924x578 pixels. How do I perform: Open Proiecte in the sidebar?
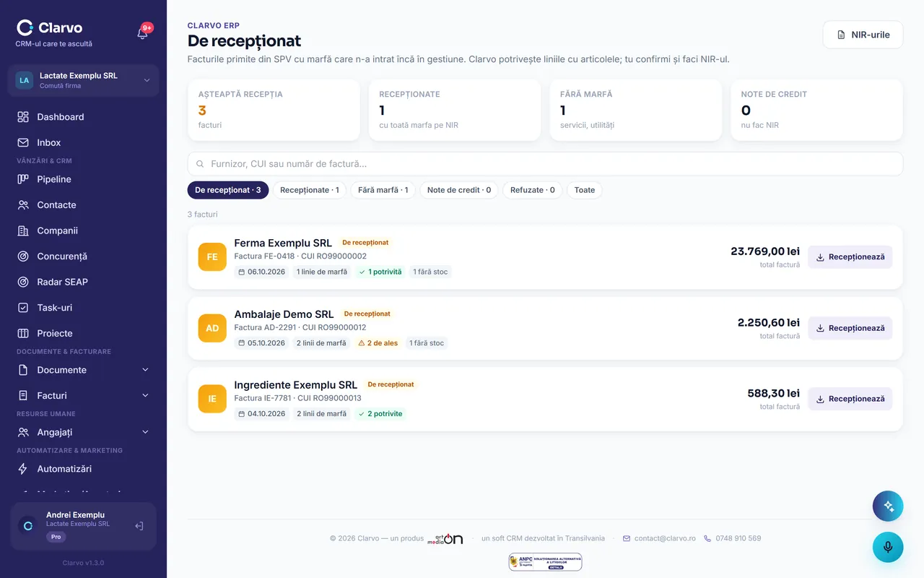[83, 333]
